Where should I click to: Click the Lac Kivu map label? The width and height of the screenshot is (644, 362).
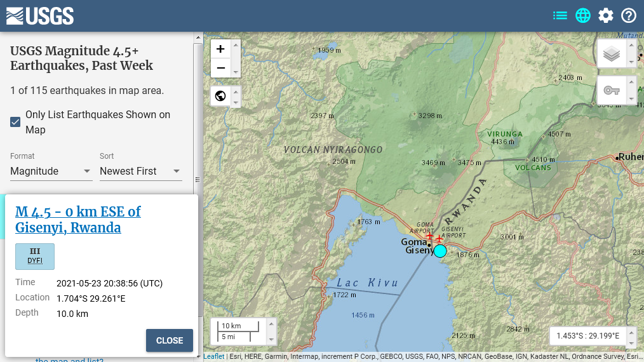click(367, 283)
